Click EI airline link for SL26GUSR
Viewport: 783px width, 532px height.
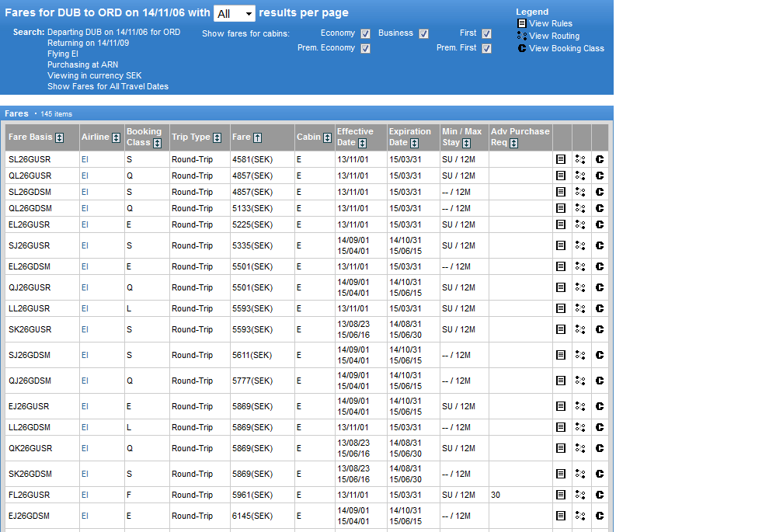coord(85,159)
